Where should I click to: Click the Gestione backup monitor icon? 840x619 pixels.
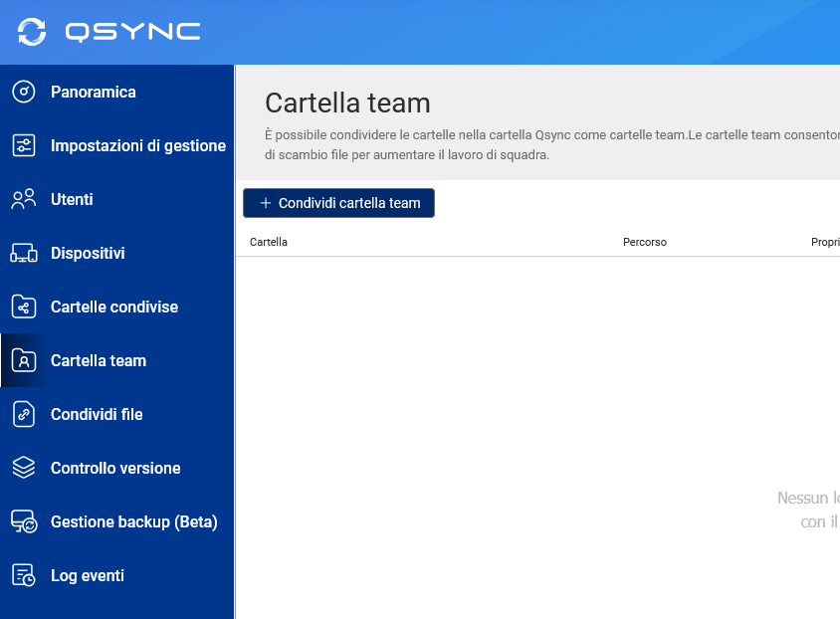24,522
